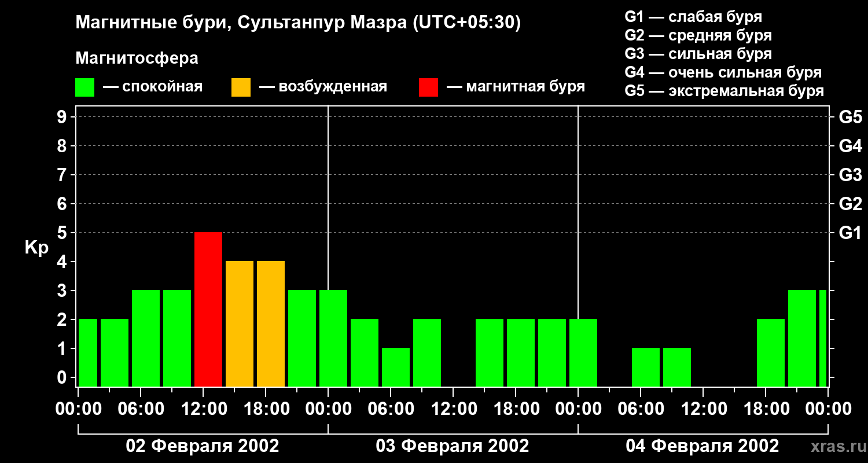868x463 pixels.
Task: Click the 'G5 — экстремальная буря' legend line
Action: [x=724, y=91]
